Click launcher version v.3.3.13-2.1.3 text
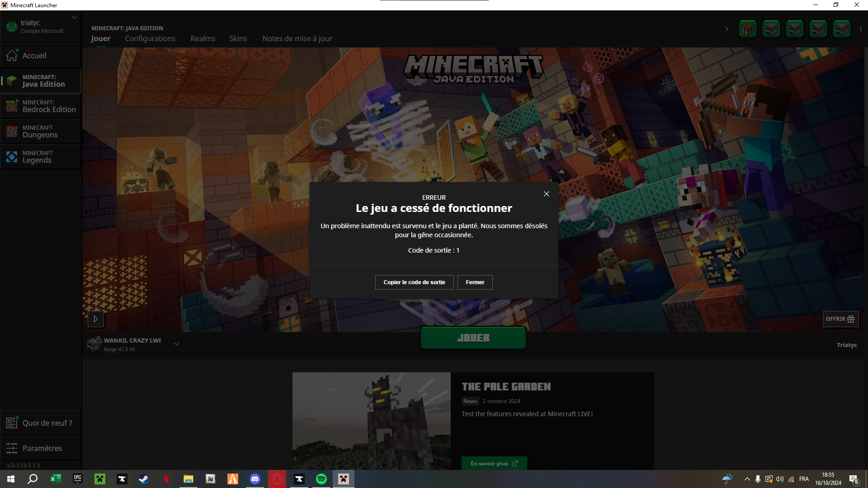 click(24, 465)
